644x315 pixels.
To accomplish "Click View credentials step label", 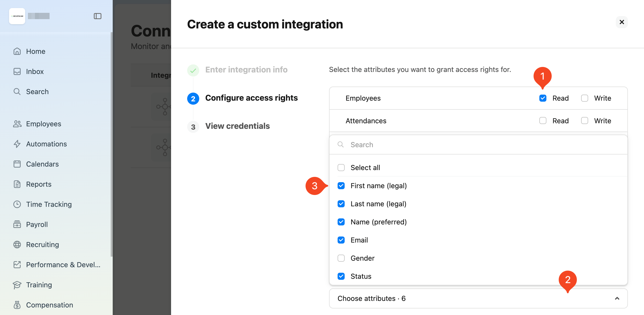I will point(237,126).
